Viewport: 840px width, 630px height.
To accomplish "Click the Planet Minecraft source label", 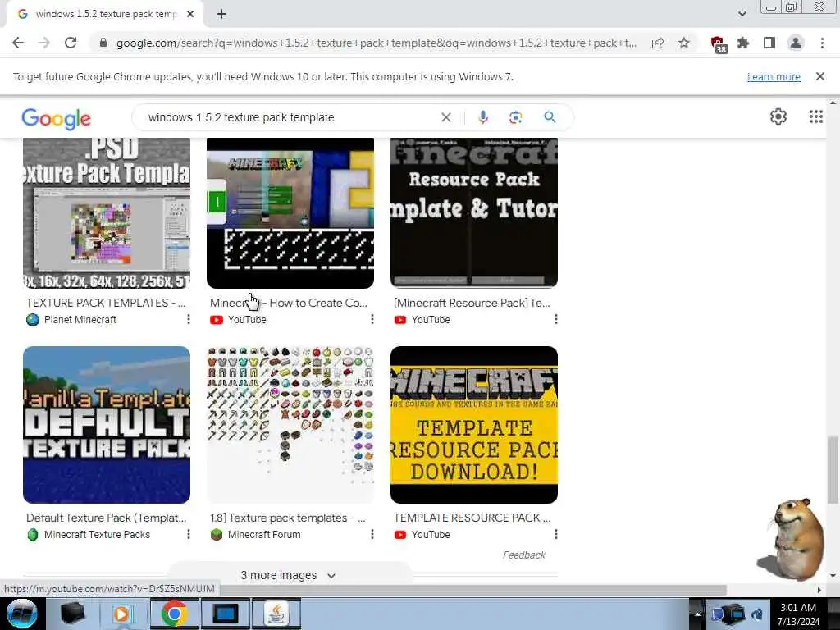I will [80, 320].
